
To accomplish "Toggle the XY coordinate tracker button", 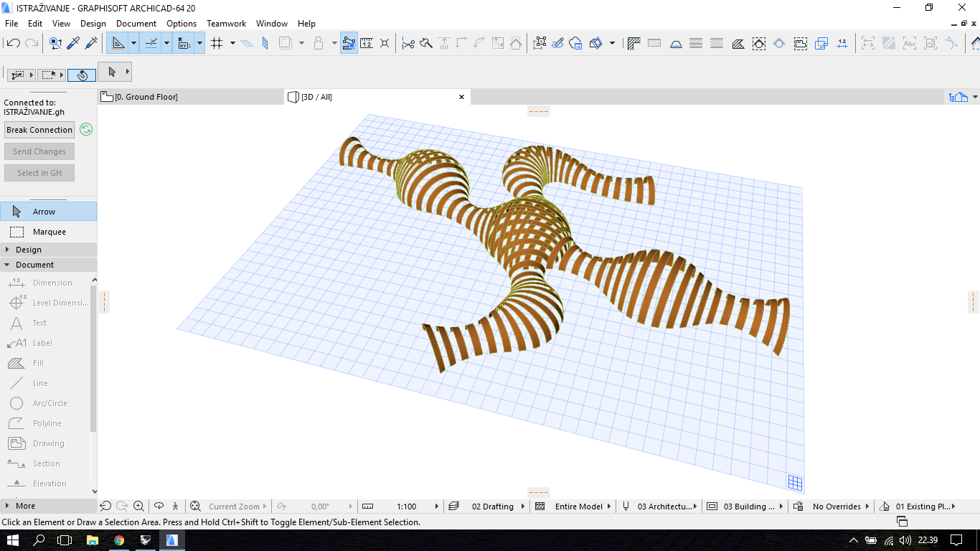I will pyautogui.click(x=184, y=43).
